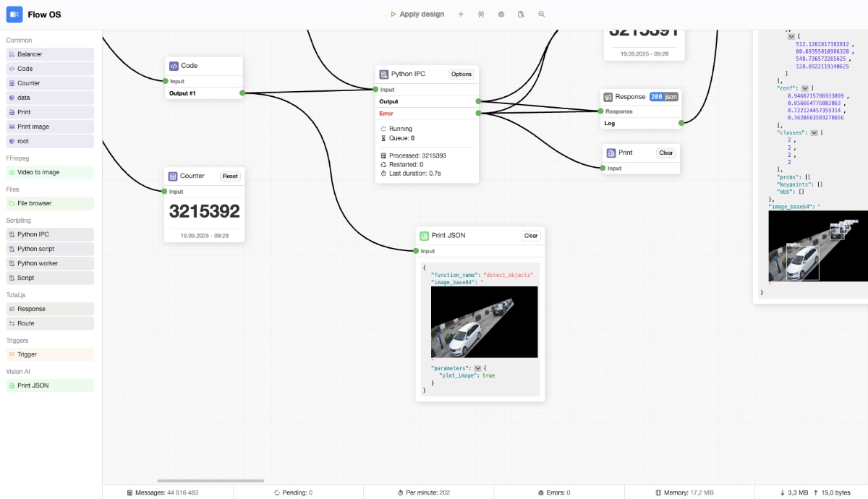Click the Code icon in the Code node header
868x499 pixels.
(x=173, y=66)
